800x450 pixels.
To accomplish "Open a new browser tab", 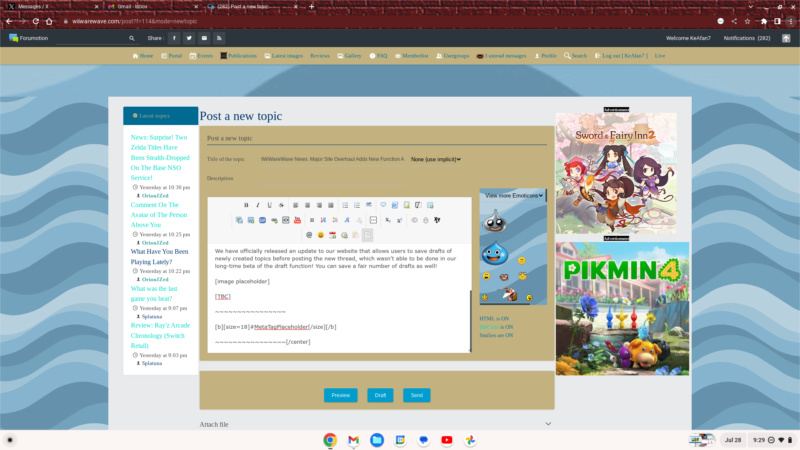I will (311, 7).
